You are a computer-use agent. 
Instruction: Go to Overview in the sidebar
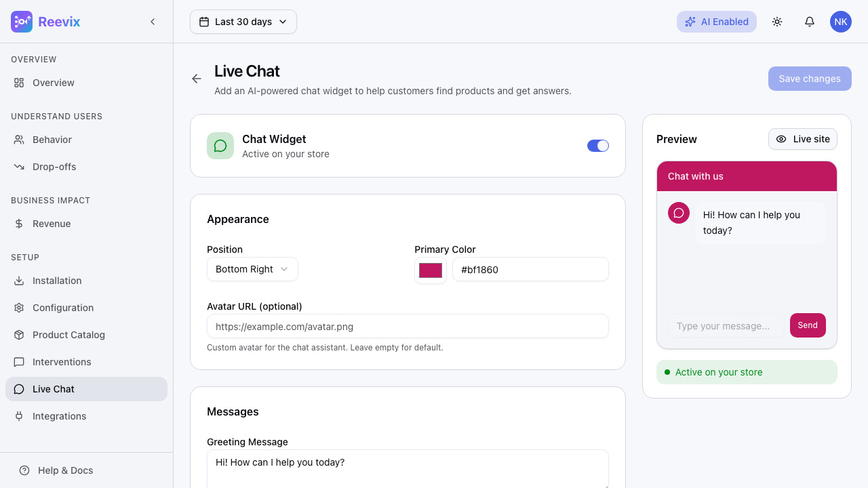(x=86, y=83)
